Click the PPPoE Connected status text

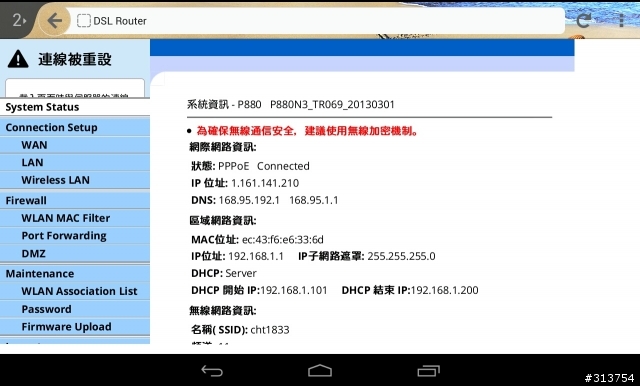(264, 166)
